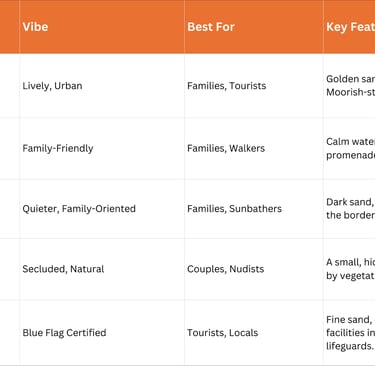Click the Couples, Nudists cell
375x366 pixels.
pyautogui.click(x=254, y=269)
